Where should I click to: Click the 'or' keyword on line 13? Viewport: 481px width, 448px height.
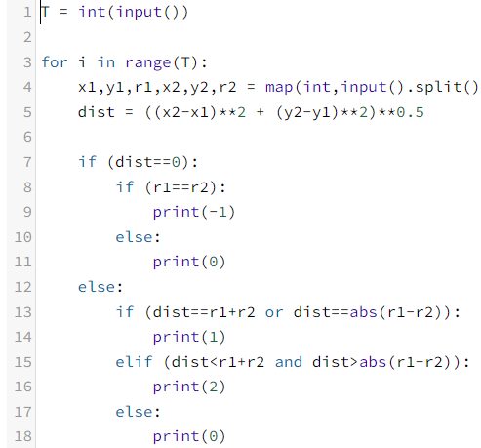point(274,312)
